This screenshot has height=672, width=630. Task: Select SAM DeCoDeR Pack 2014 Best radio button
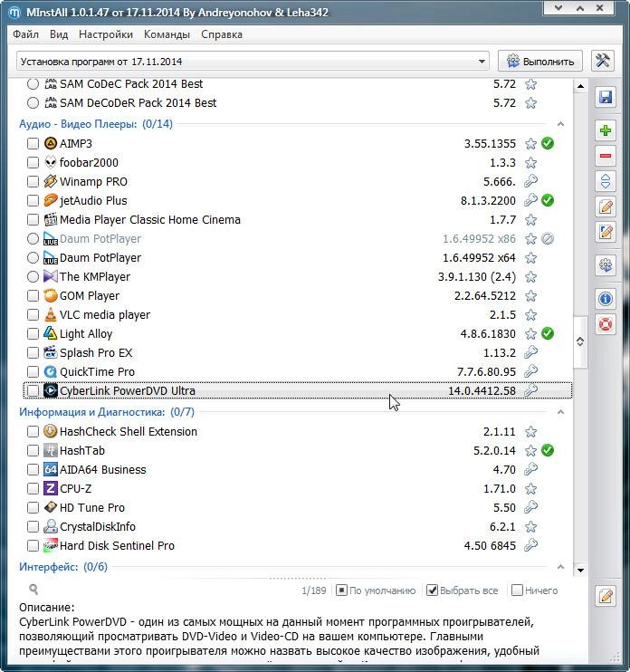coord(33,103)
